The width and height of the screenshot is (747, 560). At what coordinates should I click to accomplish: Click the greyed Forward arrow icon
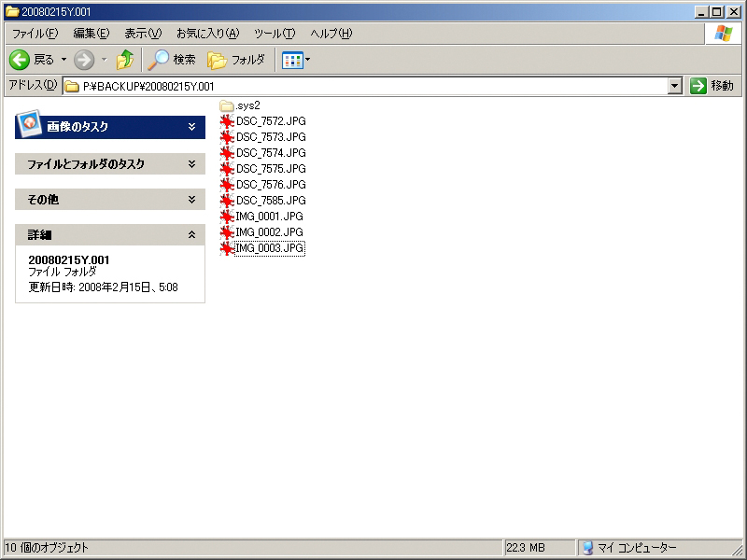click(x=84, y=60)
